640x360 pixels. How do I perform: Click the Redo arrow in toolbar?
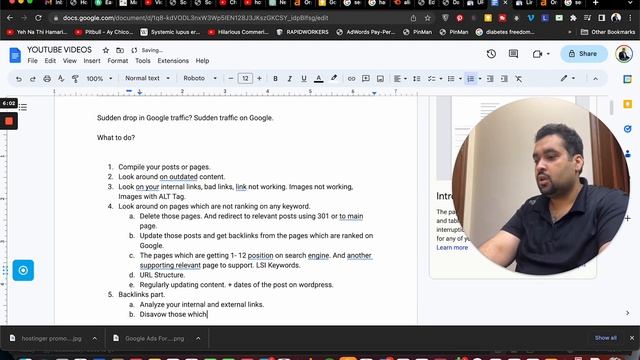[x=33, y=79]
